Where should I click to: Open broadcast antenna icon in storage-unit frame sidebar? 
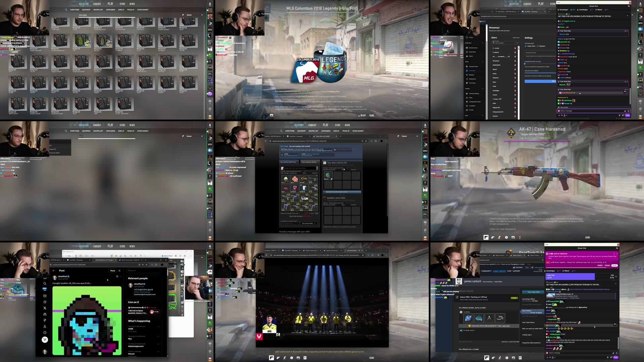pos(210,102)
